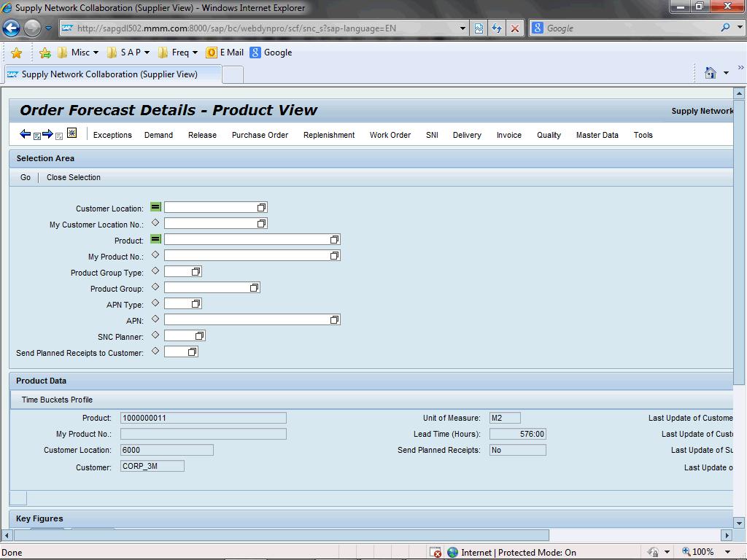
Task: Open value help for Product Group field
Action: [x=255, y=287]
